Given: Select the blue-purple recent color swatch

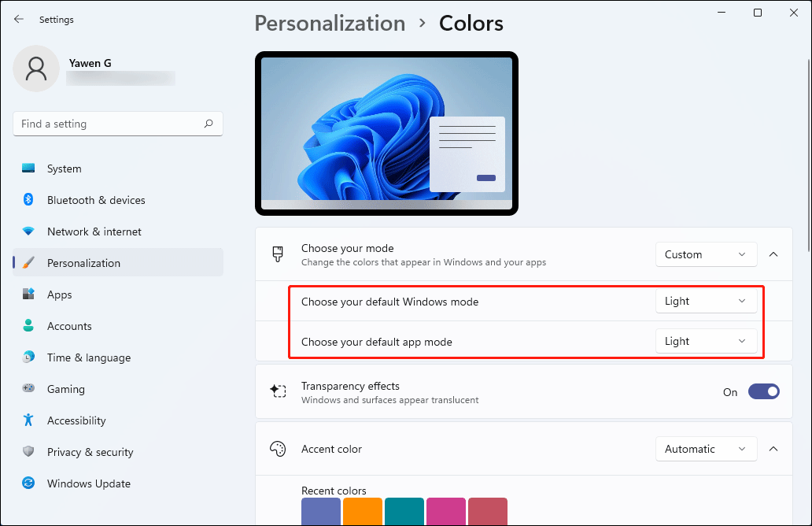Looking at the screenshot, I should 321,512.
